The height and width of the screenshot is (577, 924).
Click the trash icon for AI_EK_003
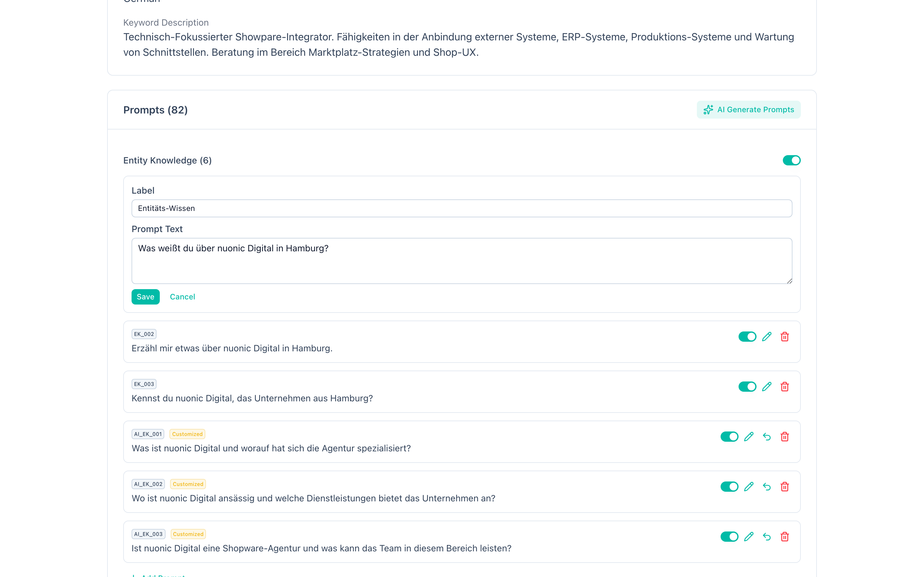pos(785,537)
